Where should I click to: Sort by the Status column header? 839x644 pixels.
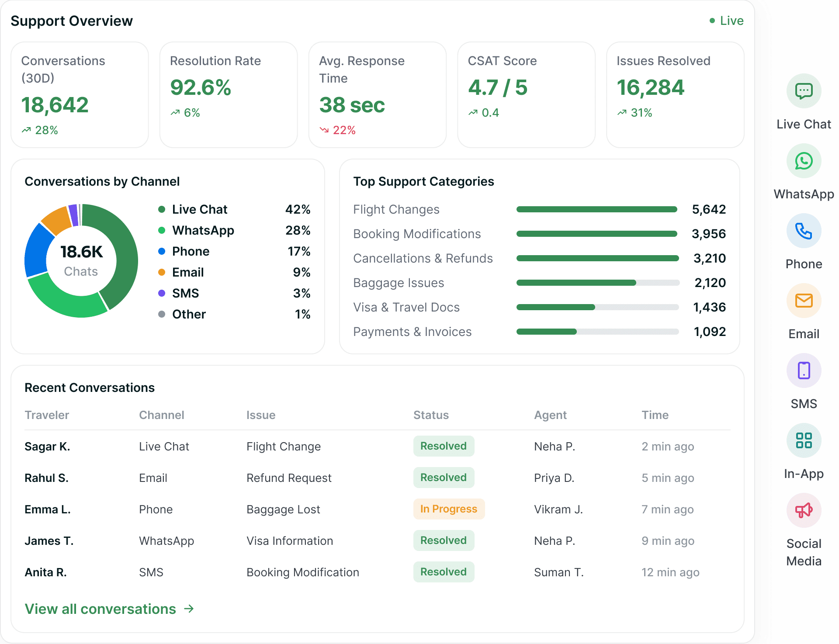(431, 415)
